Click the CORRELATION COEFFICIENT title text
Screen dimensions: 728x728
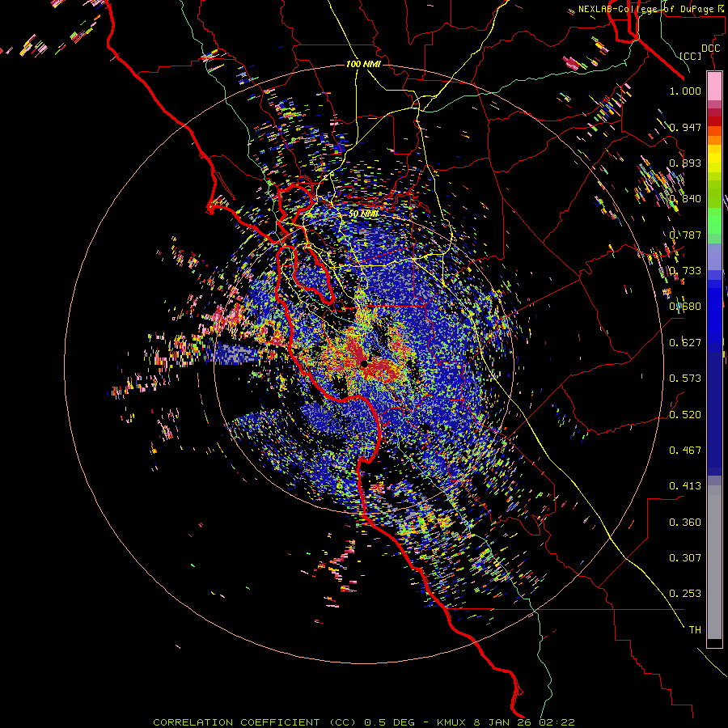236,722
